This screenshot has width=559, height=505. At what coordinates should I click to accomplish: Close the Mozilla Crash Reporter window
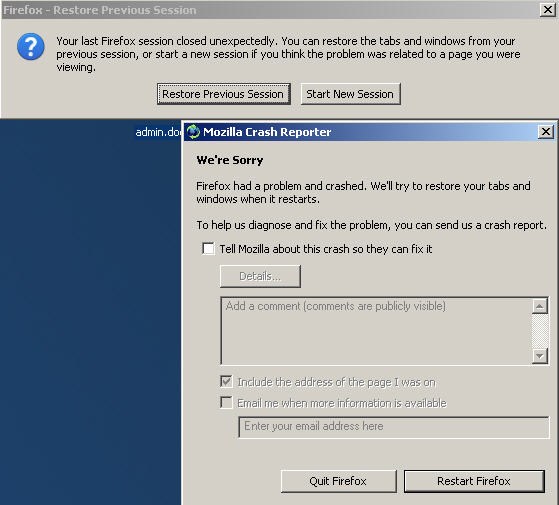[x=546, y=132]
